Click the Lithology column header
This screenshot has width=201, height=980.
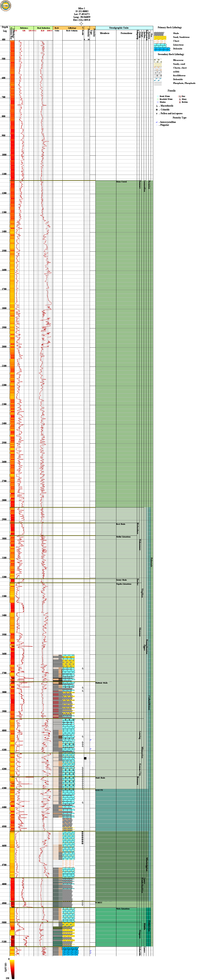(72, 28)
